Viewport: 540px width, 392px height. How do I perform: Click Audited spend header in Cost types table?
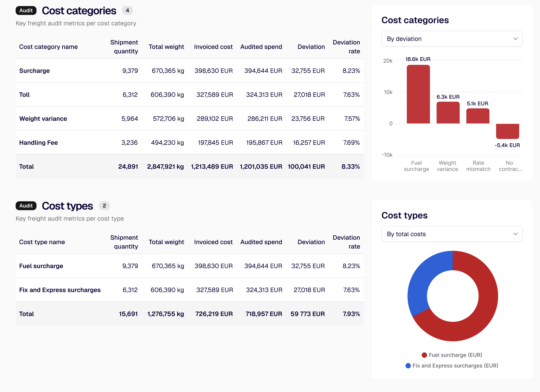click(x=261, y=242)
